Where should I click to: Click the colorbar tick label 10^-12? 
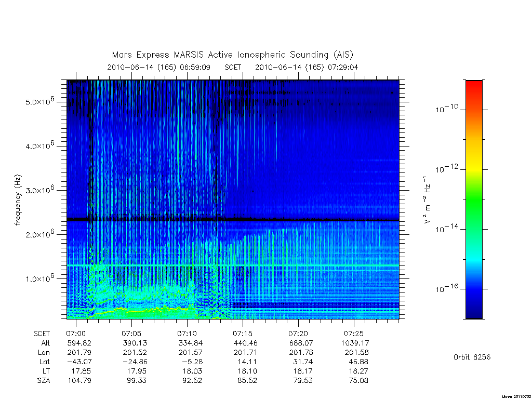coord(447,168)
